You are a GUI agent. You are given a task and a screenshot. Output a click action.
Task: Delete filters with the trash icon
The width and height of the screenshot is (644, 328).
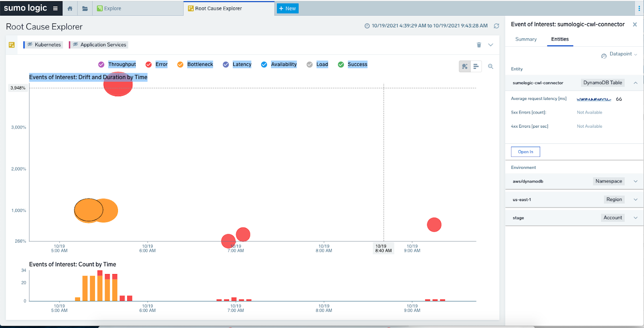click(x=479, y=45)
